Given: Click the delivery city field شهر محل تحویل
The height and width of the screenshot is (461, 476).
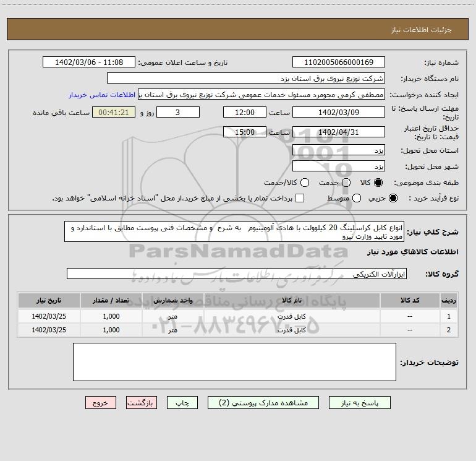Looking at the screenshot, I should click(339, 166).
